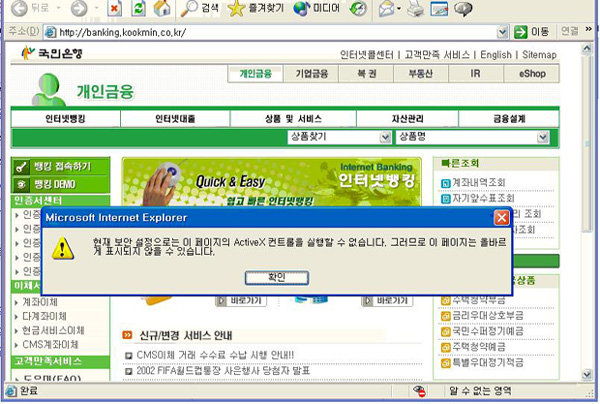Viewport: 600px width, 404px height.
Task: Click 알 수 없는 영역 status text
Action: [480, 391]
